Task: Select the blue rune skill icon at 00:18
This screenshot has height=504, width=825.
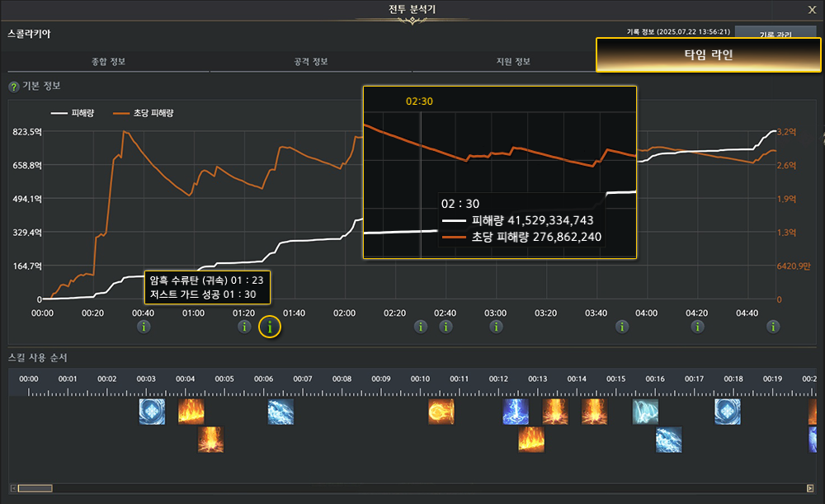Action: tap(728, 412)
